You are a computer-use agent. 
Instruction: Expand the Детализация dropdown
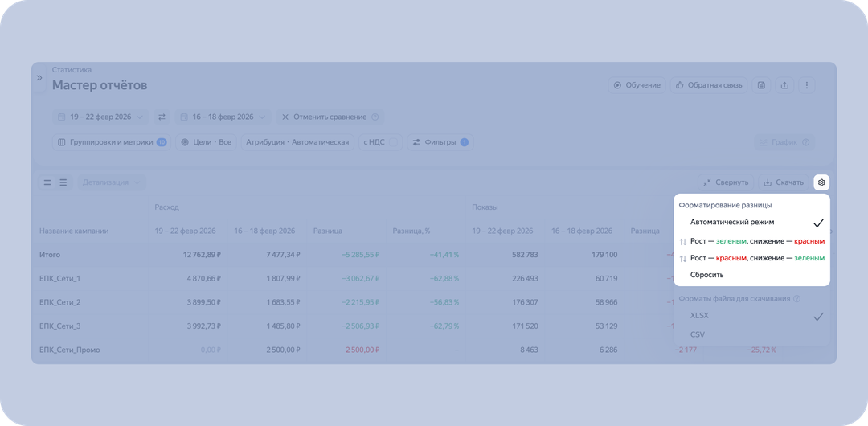pyautogui.click(x=111, y=182)
